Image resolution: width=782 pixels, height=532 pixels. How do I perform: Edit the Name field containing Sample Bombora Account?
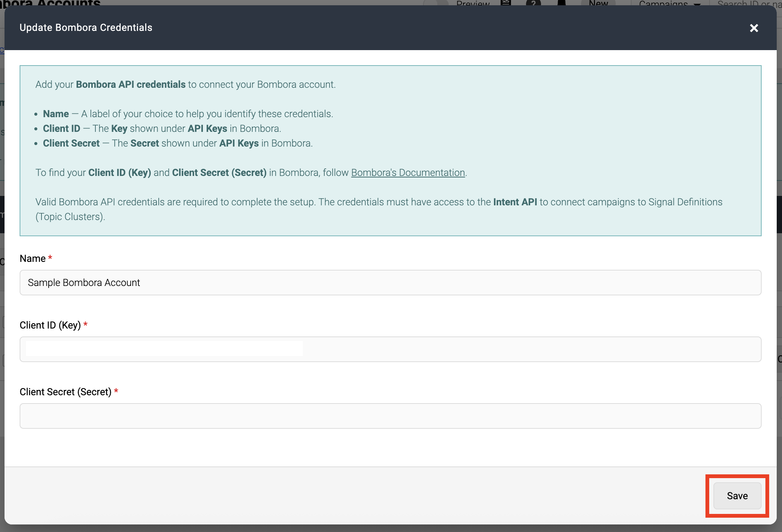pyautogui.click(x=390, y=283)
